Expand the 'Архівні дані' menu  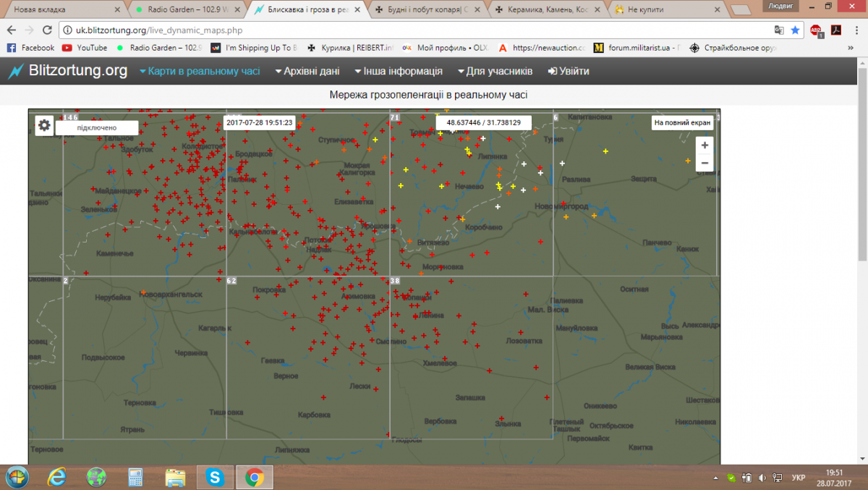[x=307, y=72]
